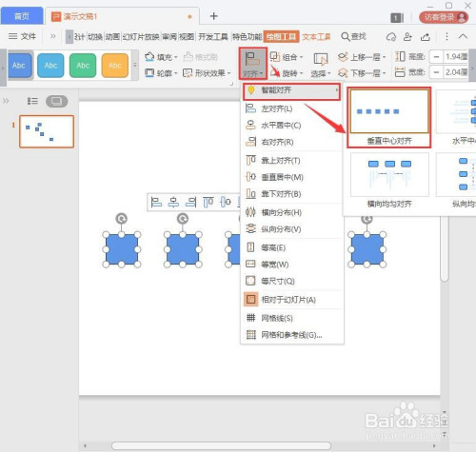Switch to slide thumbnail view button

click(56, 101)
